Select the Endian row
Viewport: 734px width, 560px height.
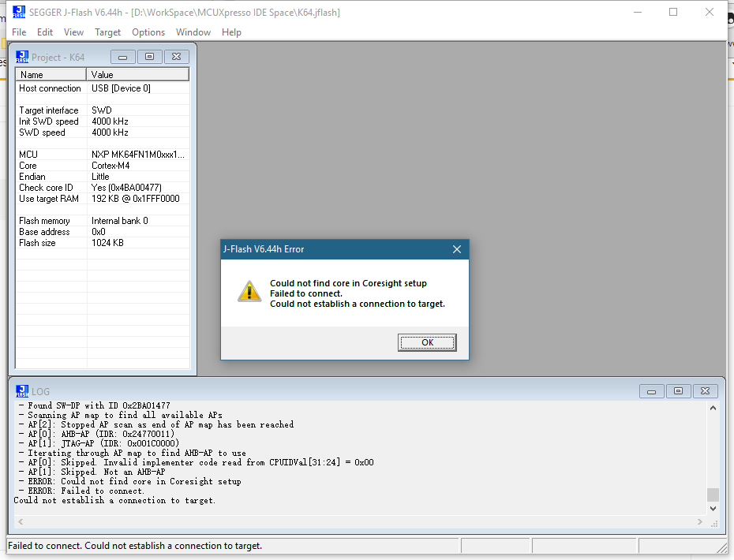103,177
